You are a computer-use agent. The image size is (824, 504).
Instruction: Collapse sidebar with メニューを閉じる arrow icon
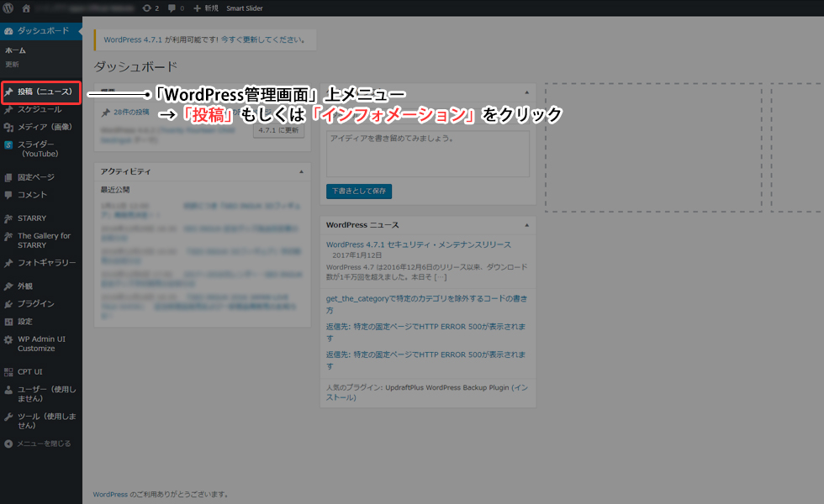8,444
